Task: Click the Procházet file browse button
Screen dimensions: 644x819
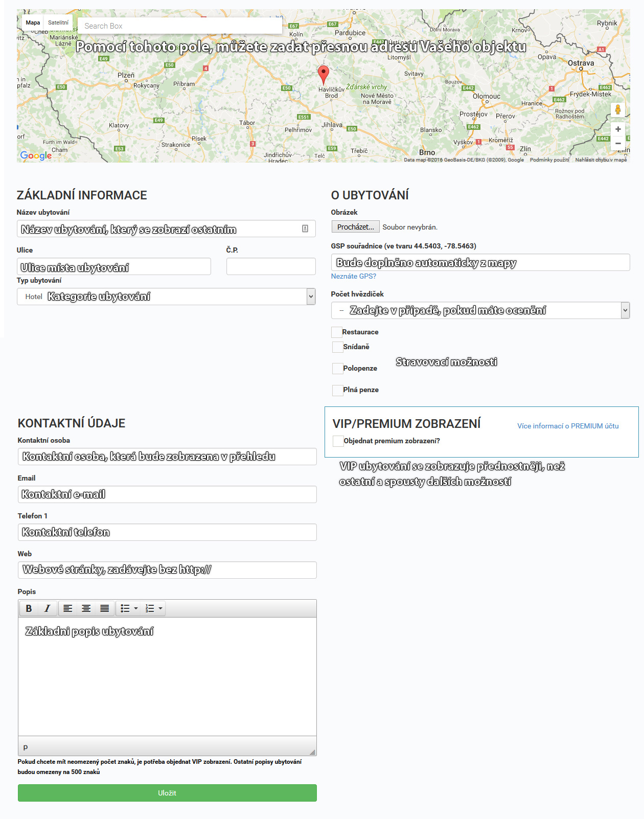Action: pos(356,227)
